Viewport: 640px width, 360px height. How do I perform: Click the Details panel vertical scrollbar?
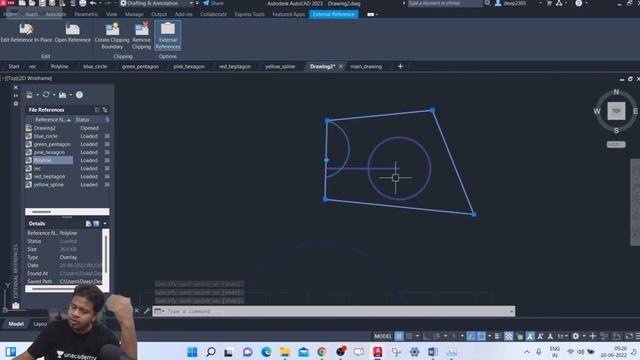[105, 258]
